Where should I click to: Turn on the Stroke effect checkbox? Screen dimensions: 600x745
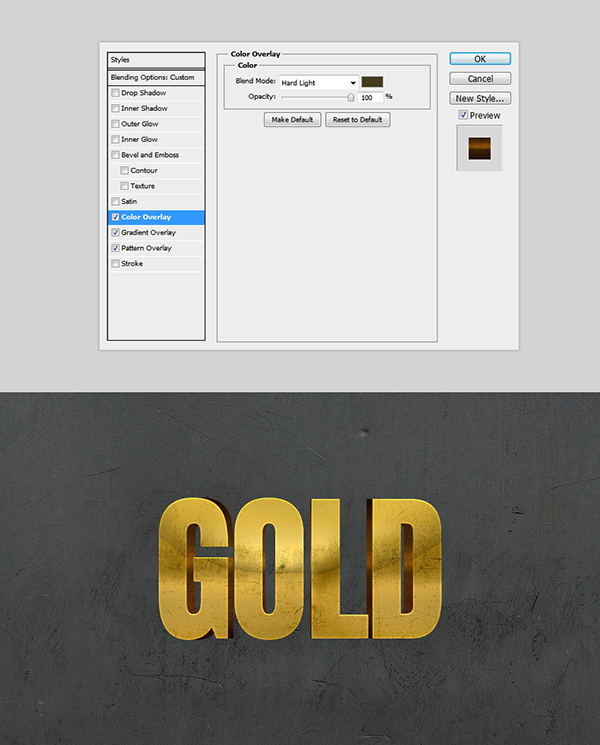pos(116,264)
